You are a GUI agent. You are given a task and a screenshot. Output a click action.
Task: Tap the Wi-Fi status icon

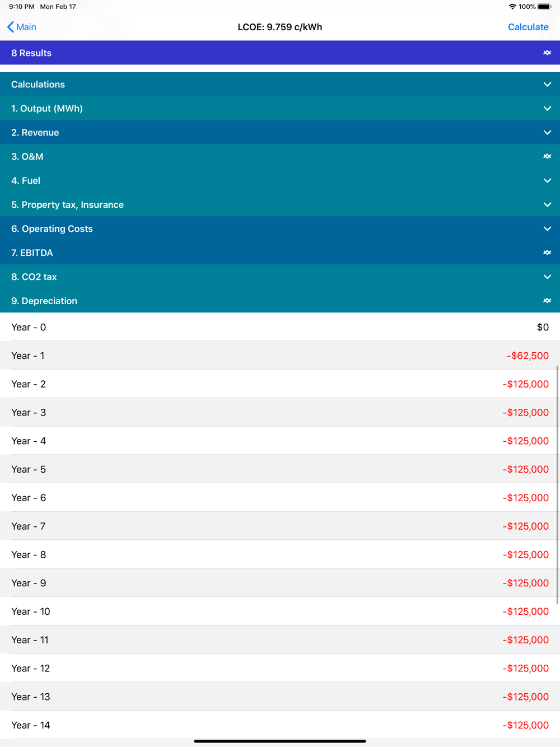tap(512, 7)
